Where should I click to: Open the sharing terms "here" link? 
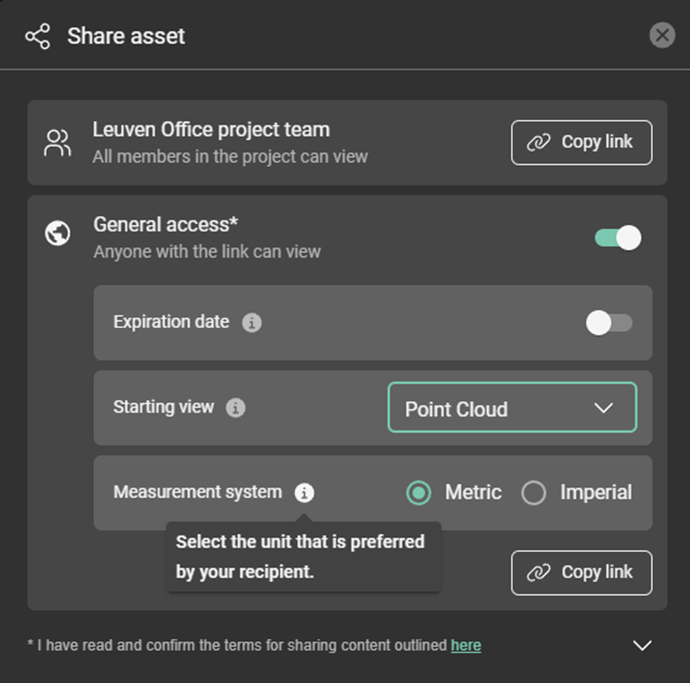pyautogui.click(x=465, y=646)
